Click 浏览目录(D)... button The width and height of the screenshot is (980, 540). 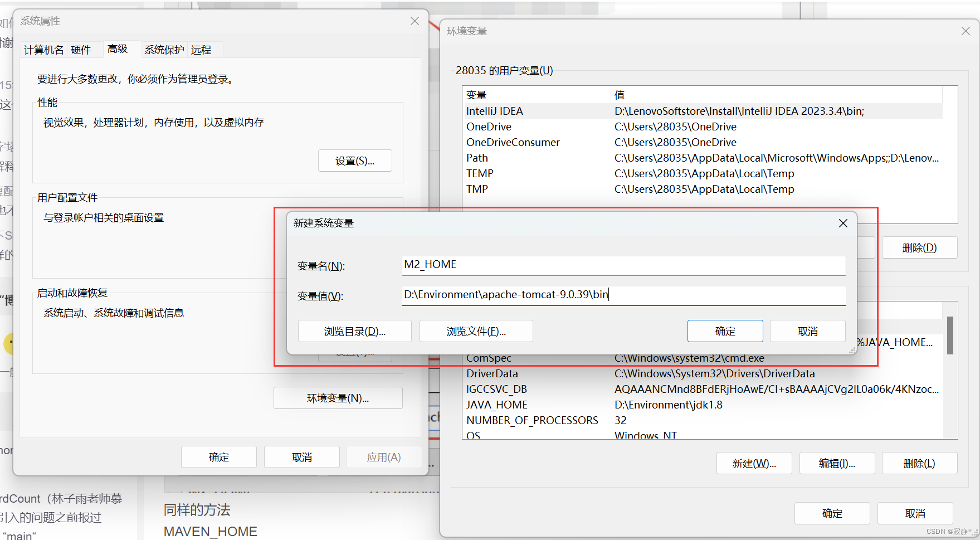pos(355,331)
